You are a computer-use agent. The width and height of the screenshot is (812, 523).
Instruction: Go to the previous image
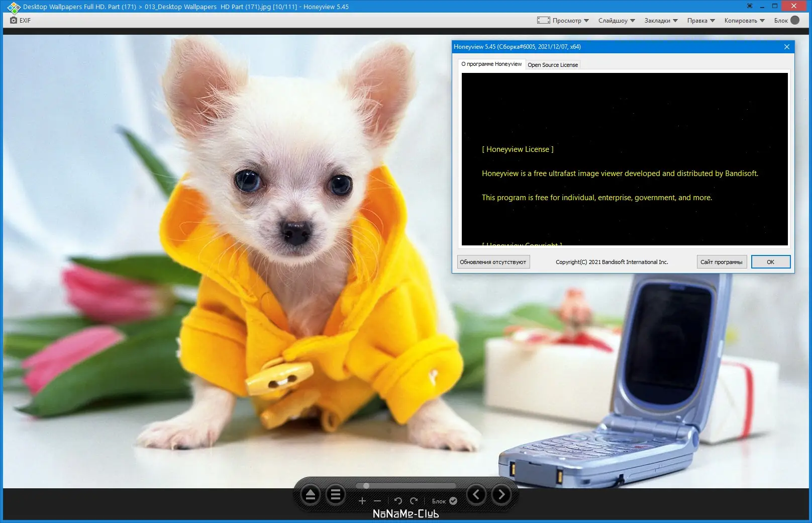476,495
